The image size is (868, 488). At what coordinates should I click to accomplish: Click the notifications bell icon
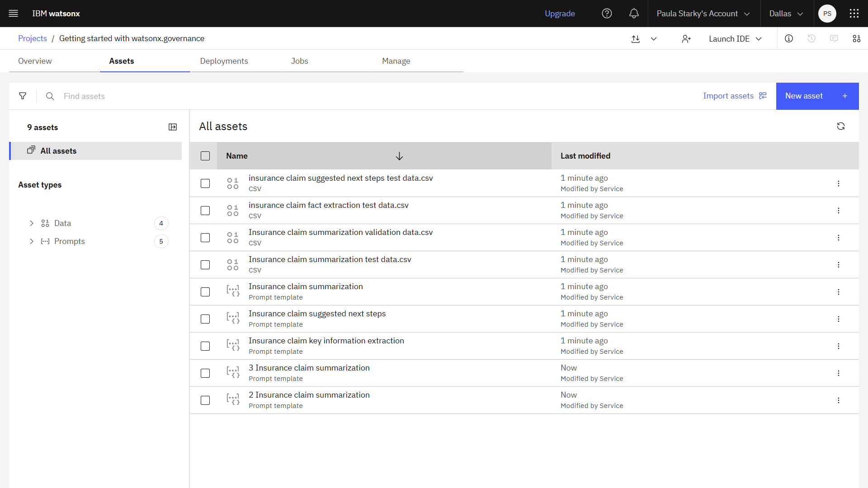coord(634,14)
